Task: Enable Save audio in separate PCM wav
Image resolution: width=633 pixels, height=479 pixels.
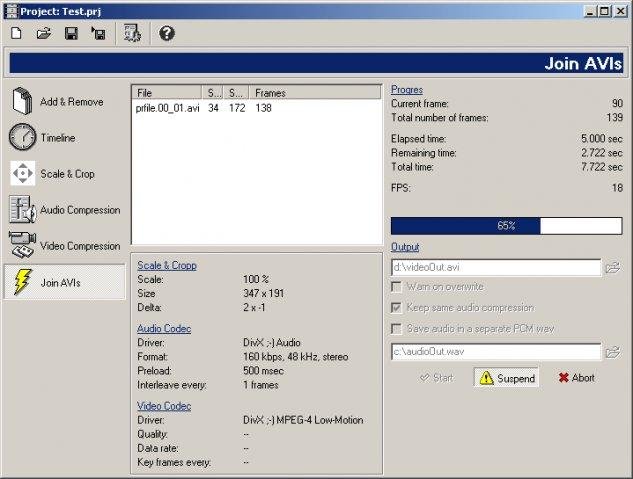Action: click(397, 329)
